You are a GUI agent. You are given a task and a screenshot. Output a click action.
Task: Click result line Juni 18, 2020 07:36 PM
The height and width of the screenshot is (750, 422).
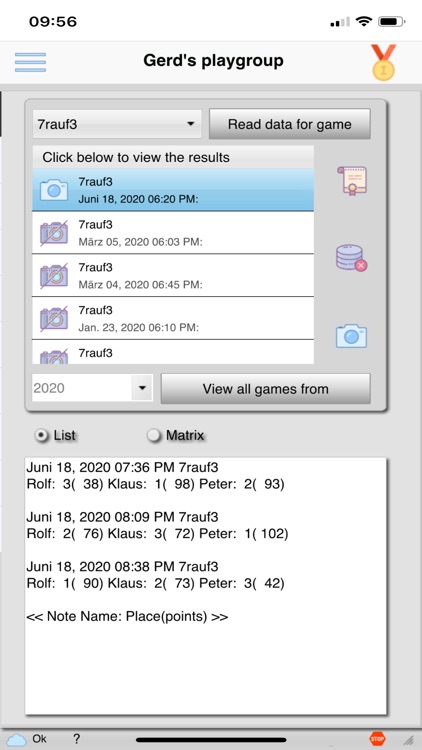122,467
